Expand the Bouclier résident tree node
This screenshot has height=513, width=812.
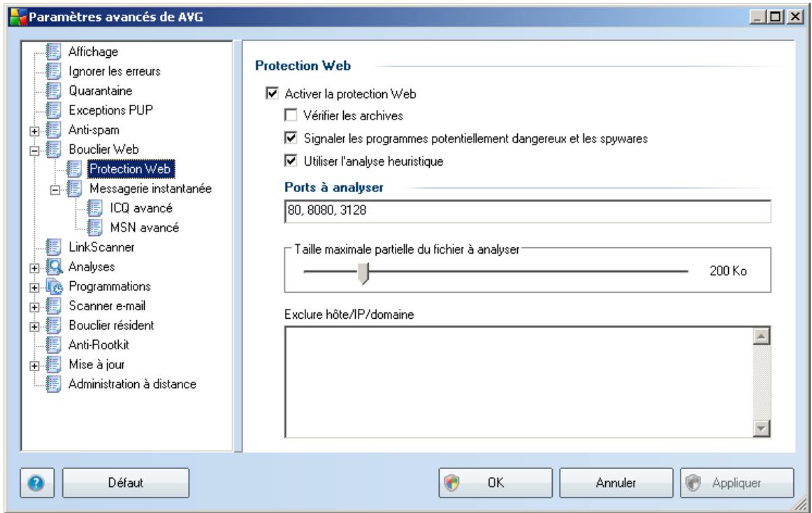tap(34, 327)
